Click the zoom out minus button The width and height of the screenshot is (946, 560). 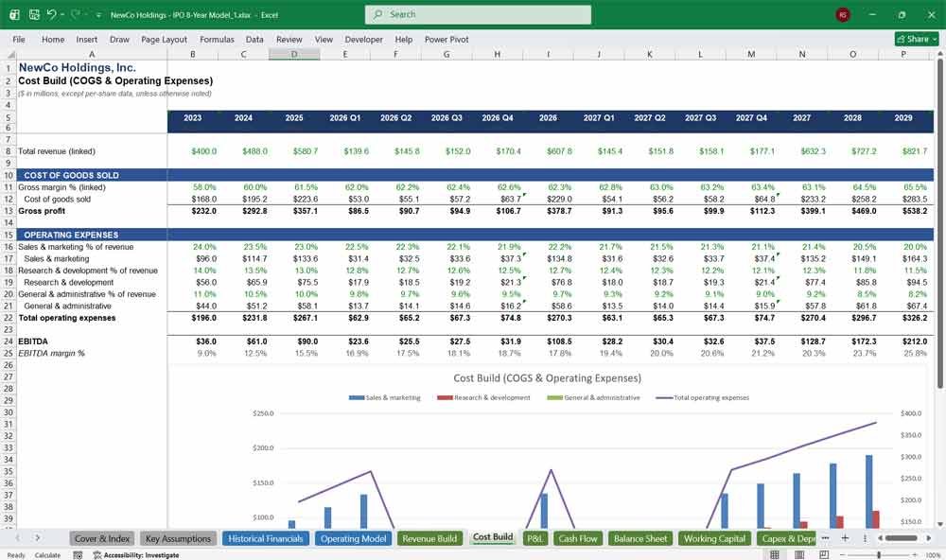pyautogui.click(x=843, y=554)
